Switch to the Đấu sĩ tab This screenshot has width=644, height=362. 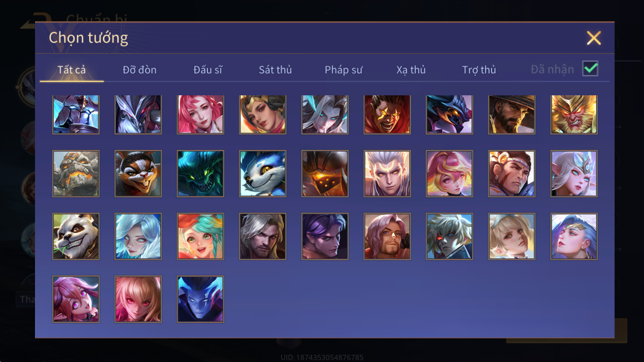pos(208,70)
